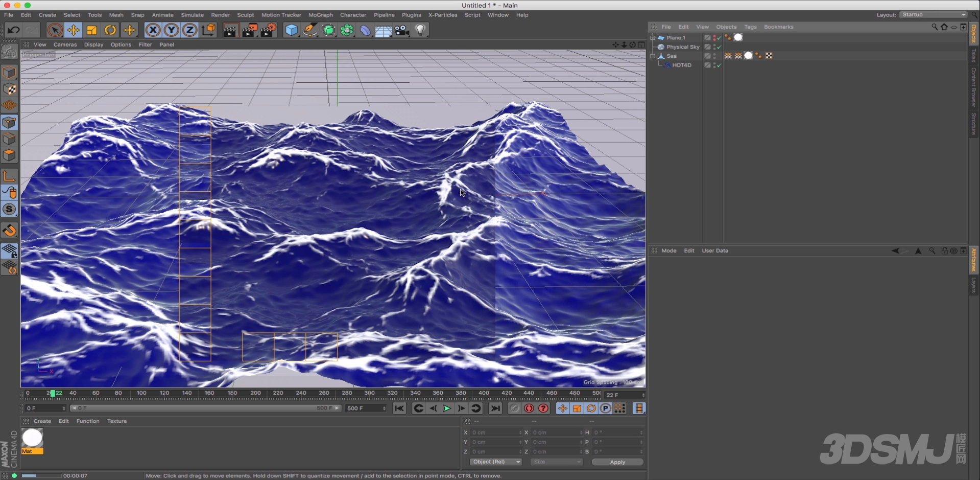Open the X-Particles menu

point(442,15)
